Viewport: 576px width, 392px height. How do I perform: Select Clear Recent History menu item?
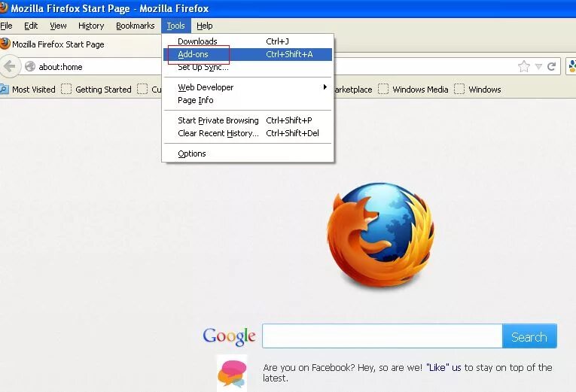(x=248, y=133)
